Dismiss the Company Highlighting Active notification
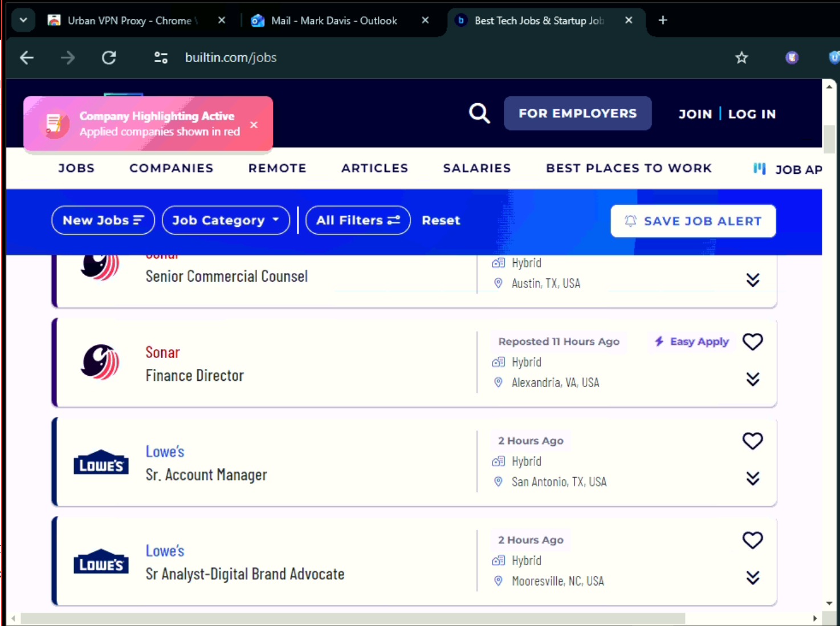 (x=254, y=124)
